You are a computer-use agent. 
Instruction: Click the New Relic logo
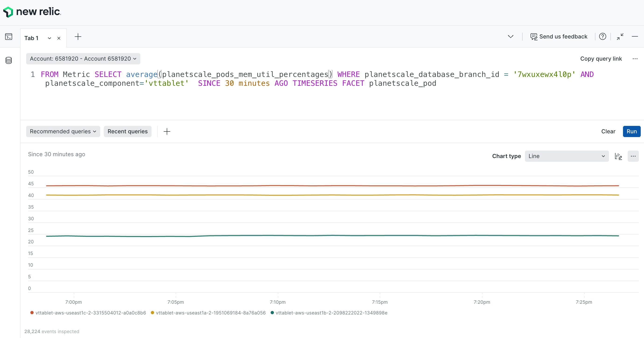(x=32, y=11)
